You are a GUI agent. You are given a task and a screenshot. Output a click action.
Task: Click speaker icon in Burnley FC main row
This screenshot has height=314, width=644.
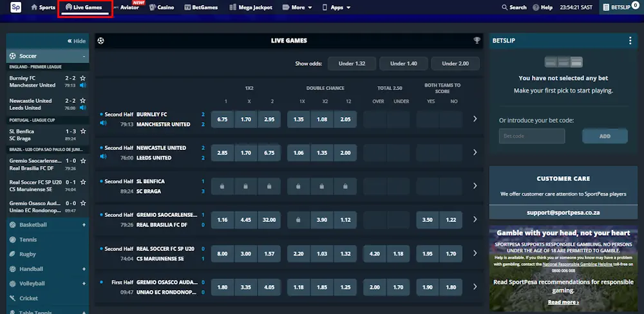point(103,123)
